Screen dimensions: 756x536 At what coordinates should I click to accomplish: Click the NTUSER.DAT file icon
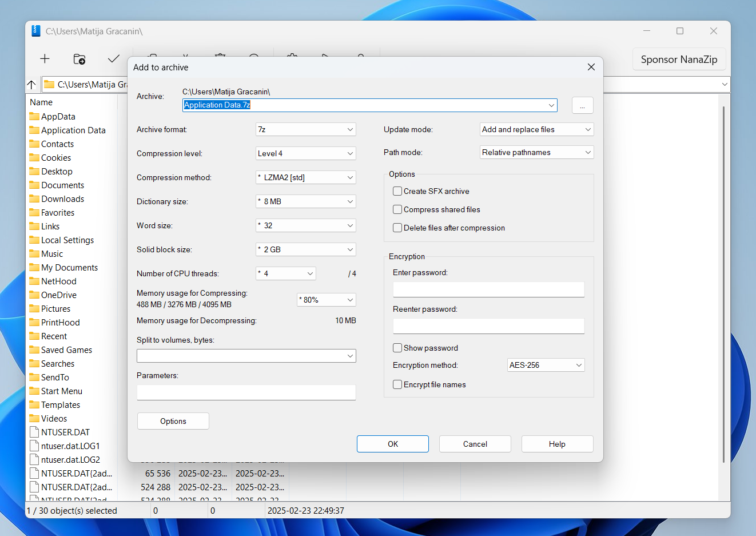(x=34, y=432)
